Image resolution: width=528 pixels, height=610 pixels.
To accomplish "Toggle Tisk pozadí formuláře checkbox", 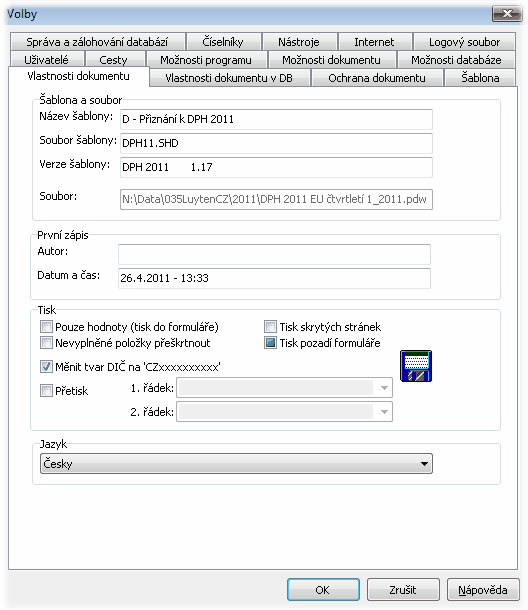I will 270,343.
